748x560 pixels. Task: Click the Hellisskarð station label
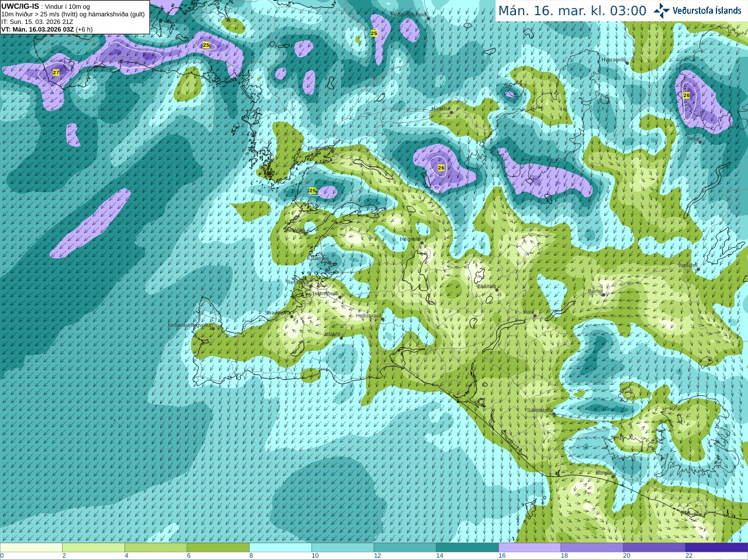[369, 316]
